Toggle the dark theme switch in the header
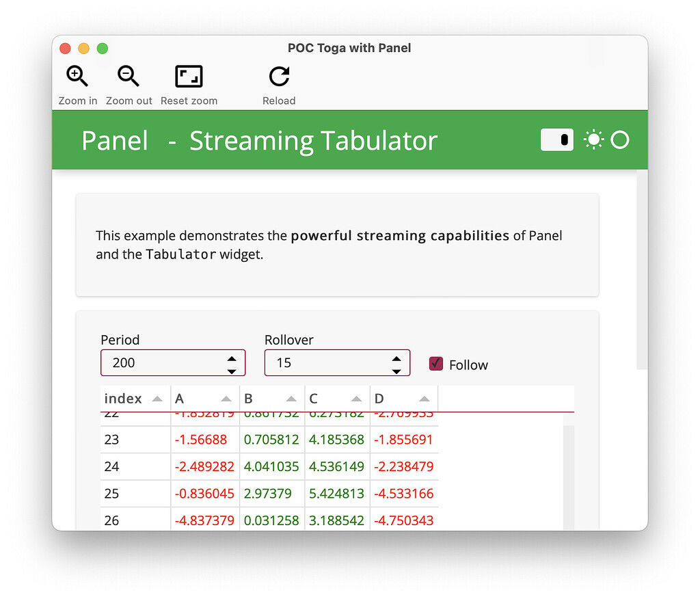 (x=556, y=139)
